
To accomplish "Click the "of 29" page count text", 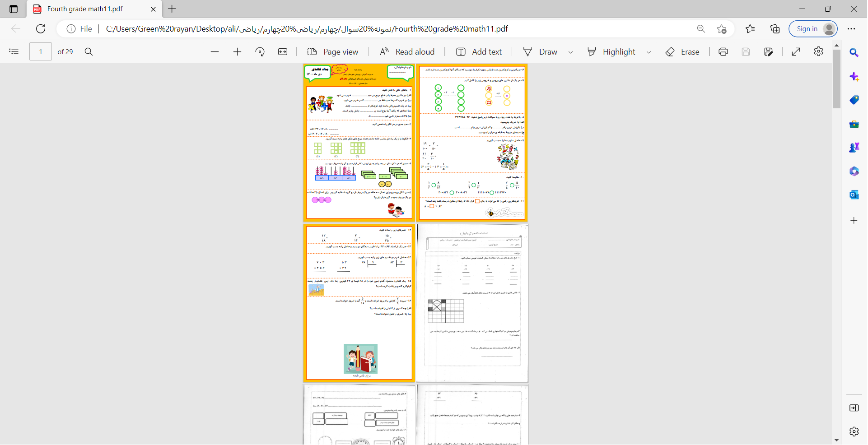I will pos(65,52).
